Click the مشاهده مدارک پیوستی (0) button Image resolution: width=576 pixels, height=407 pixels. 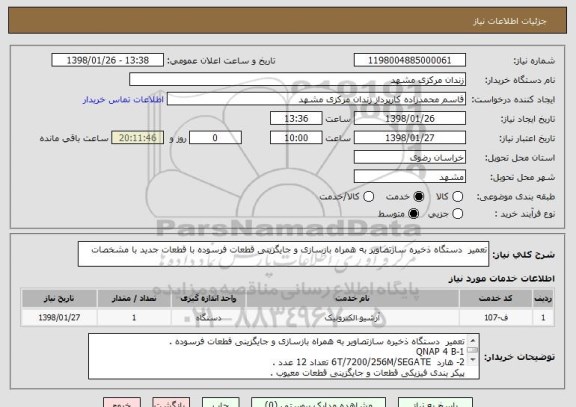pos(318,403)
